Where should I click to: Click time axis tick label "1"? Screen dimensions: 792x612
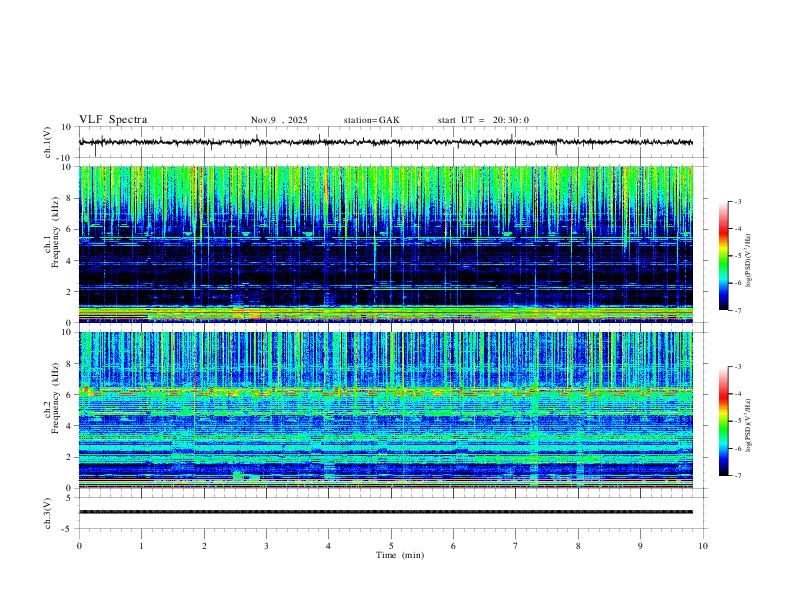pyautogui.click(x=141, y=546)
